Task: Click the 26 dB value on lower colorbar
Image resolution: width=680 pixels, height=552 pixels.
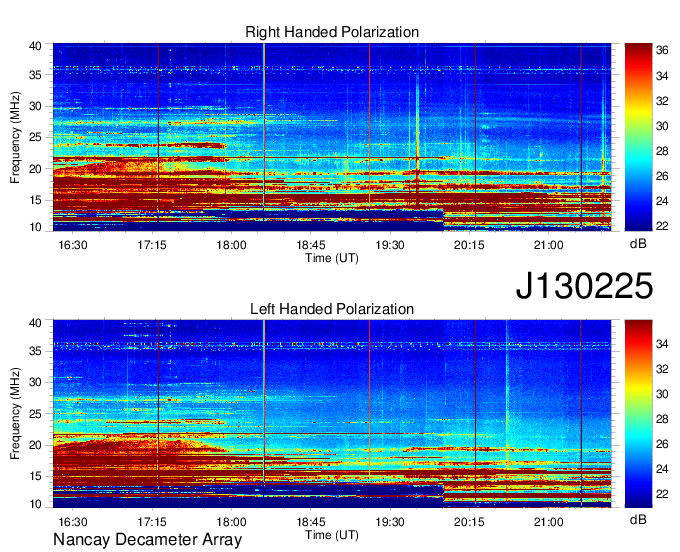Action: point(662,444)
